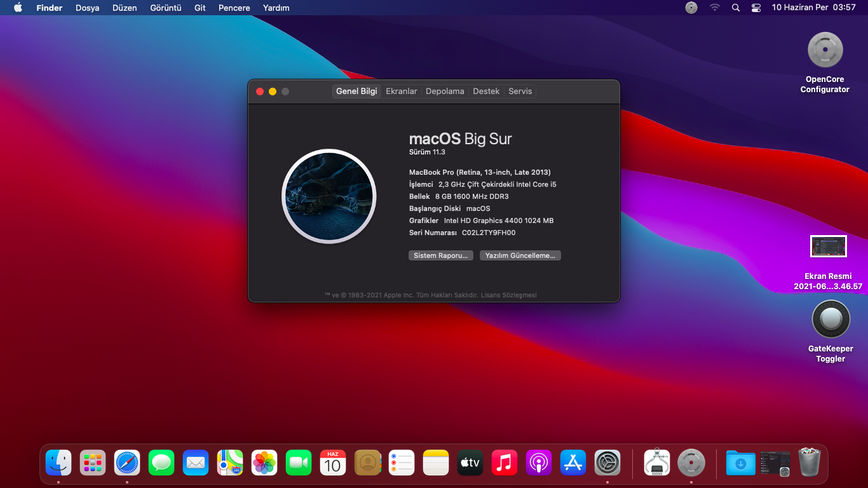Open the Photos app in the Dock
The width and height of the screenshot is (868, 488).
point(264,463)
